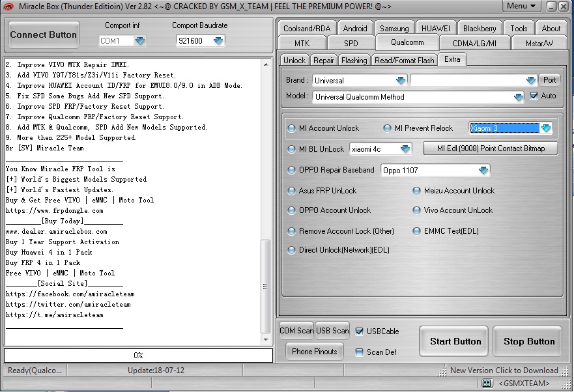This screenshot has width=574, height=392.
Task: Open the Menu dropdown in title bar
Action: 521,6
